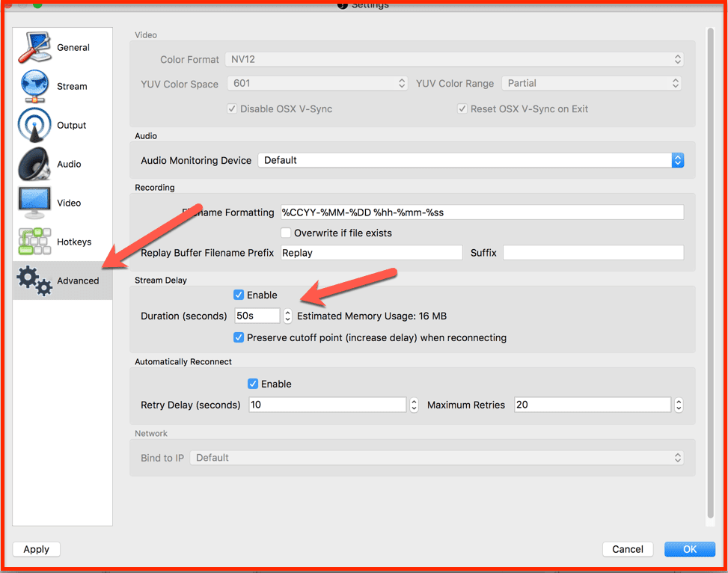Click the Duration seconds stepper arrows

pyautogui.click(x=287, y=316)
